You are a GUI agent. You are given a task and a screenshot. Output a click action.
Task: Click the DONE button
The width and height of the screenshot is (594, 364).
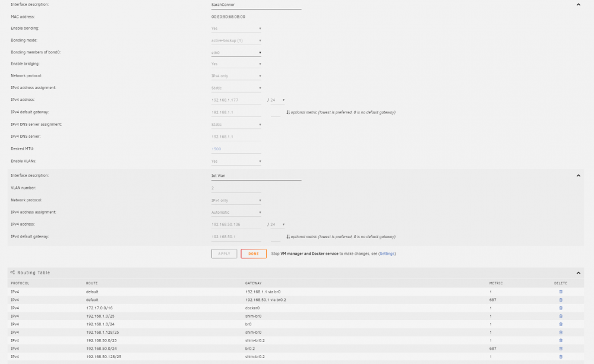click(254, 254)
